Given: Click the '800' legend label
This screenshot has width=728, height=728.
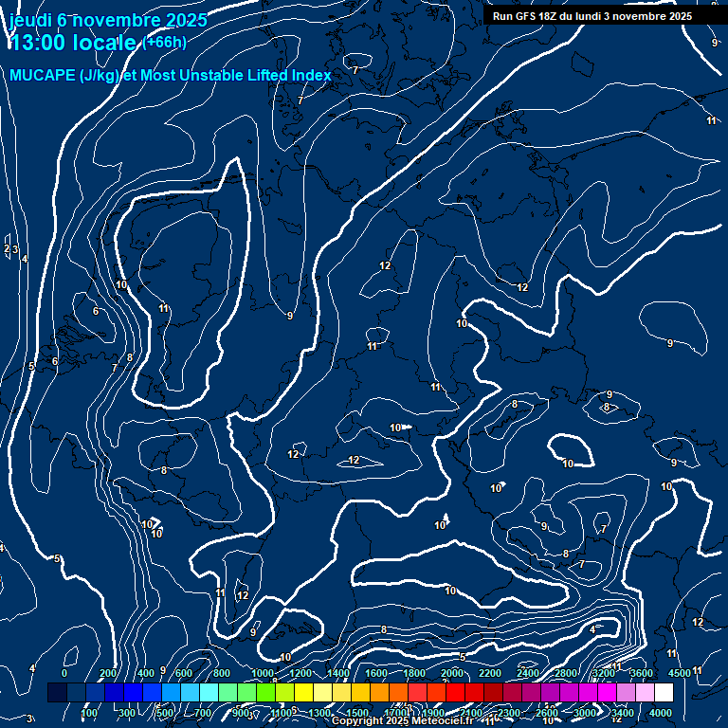Looking at the screenshot, I should (222, 673).
